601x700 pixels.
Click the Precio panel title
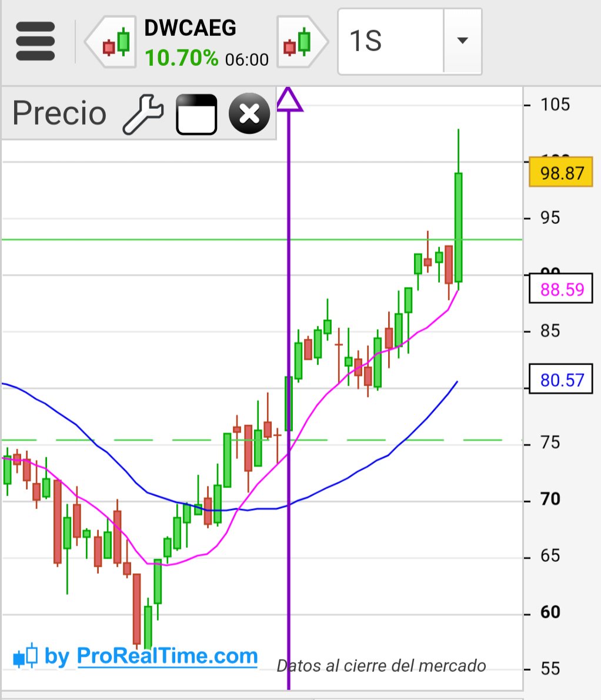tap(59, 113)
